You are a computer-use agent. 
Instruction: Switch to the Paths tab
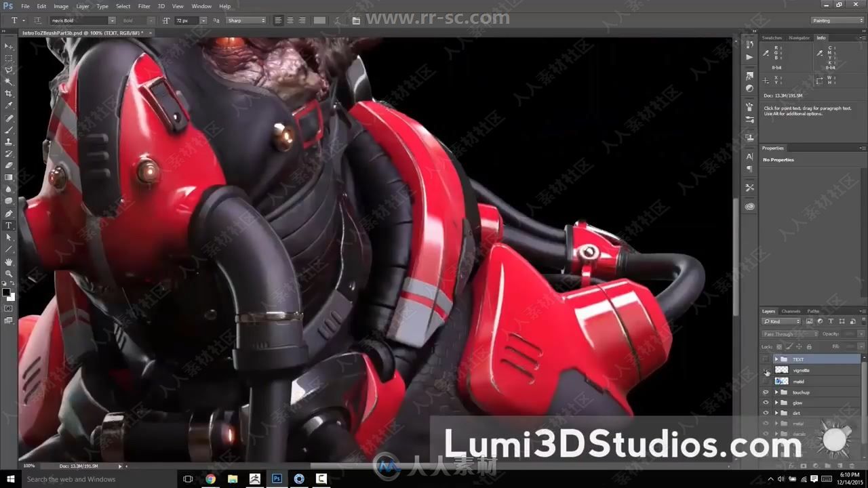pyautogui.click(x=813, y=311)
